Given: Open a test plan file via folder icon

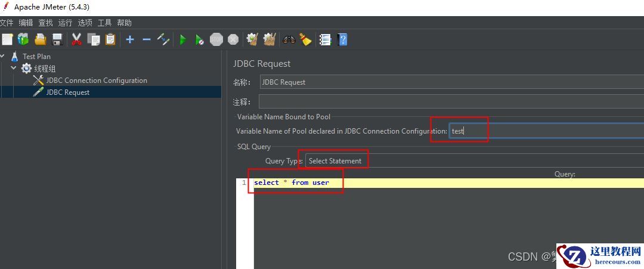Looking at the screenshot, I should 41,39.
